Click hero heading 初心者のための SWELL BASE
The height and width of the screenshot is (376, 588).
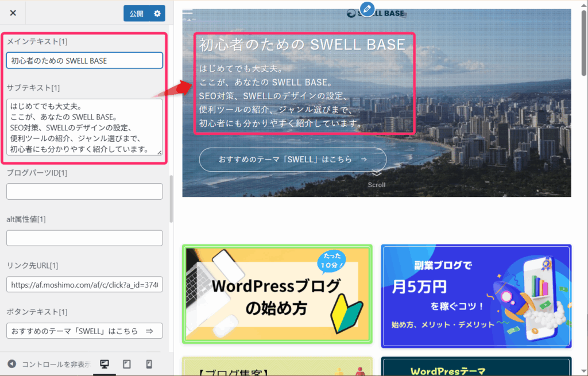302,45
